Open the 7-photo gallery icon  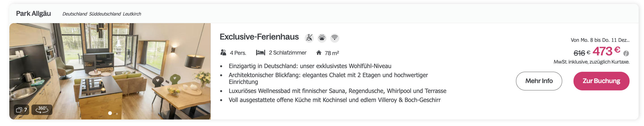(22, 110)
